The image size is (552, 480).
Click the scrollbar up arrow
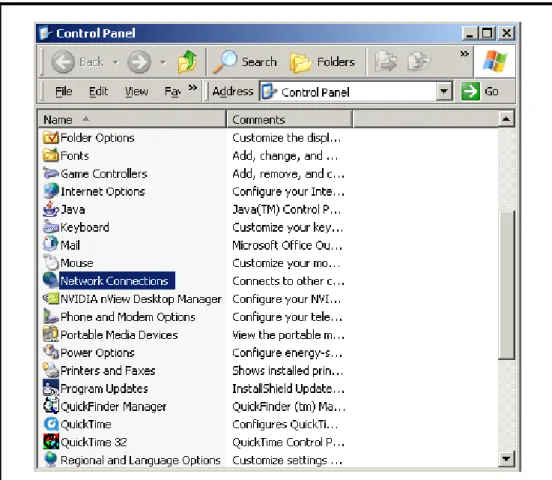click(506, 119)
